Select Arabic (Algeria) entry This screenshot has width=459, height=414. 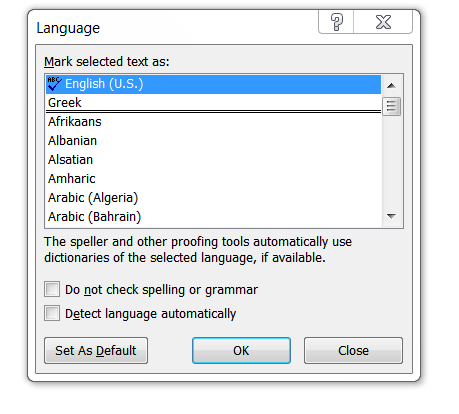coord(213,198)
